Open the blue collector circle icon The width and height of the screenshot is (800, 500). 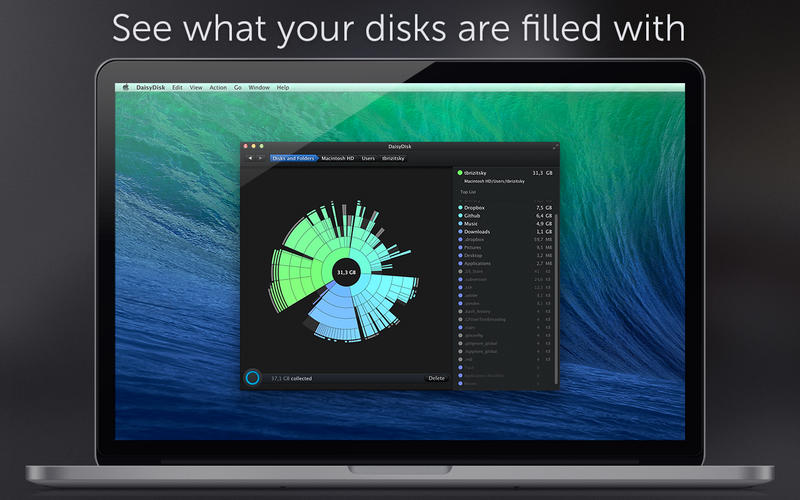coord(253,378)
